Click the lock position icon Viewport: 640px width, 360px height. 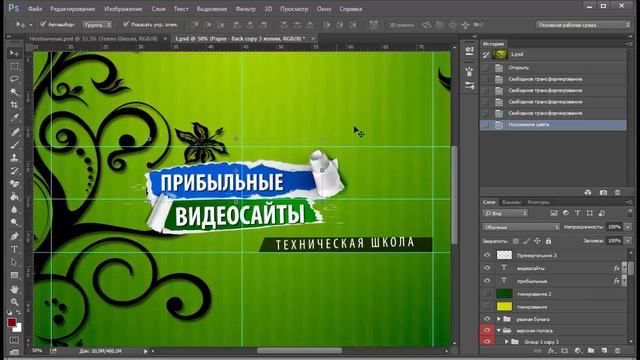click(537, 241)
